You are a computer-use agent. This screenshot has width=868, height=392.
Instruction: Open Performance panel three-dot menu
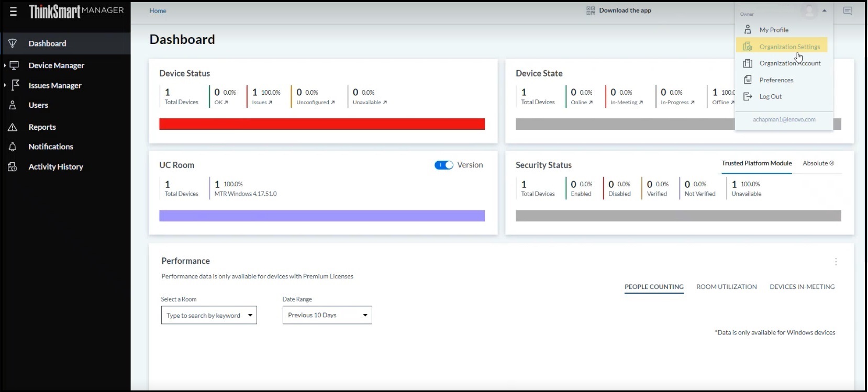point(836,262)
